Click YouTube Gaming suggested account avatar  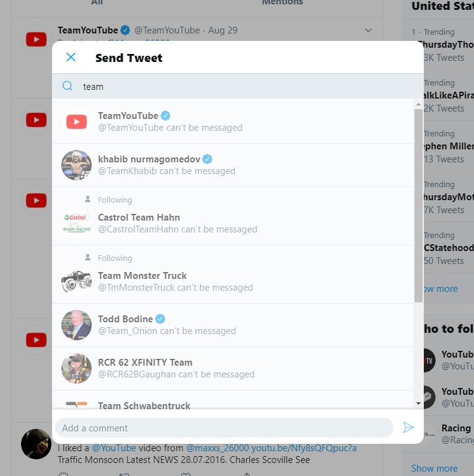click(429, 397)
